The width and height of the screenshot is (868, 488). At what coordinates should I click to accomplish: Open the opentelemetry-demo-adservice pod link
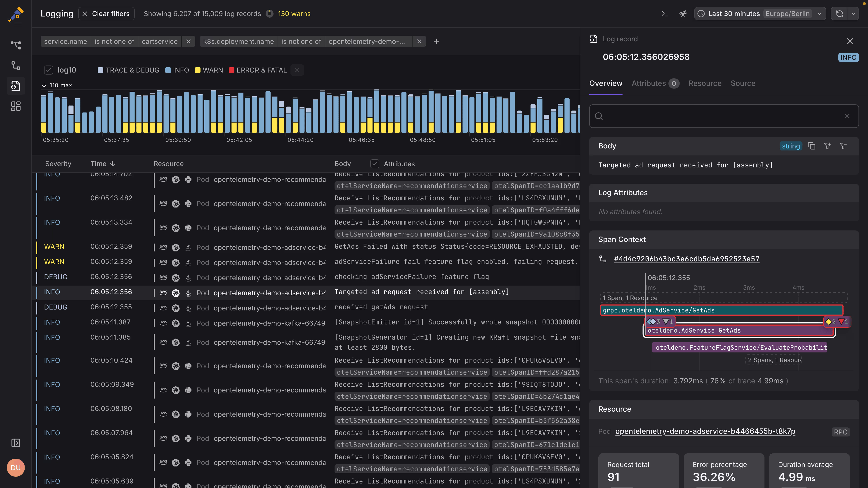pyautogui.click(x=705, y=432)
